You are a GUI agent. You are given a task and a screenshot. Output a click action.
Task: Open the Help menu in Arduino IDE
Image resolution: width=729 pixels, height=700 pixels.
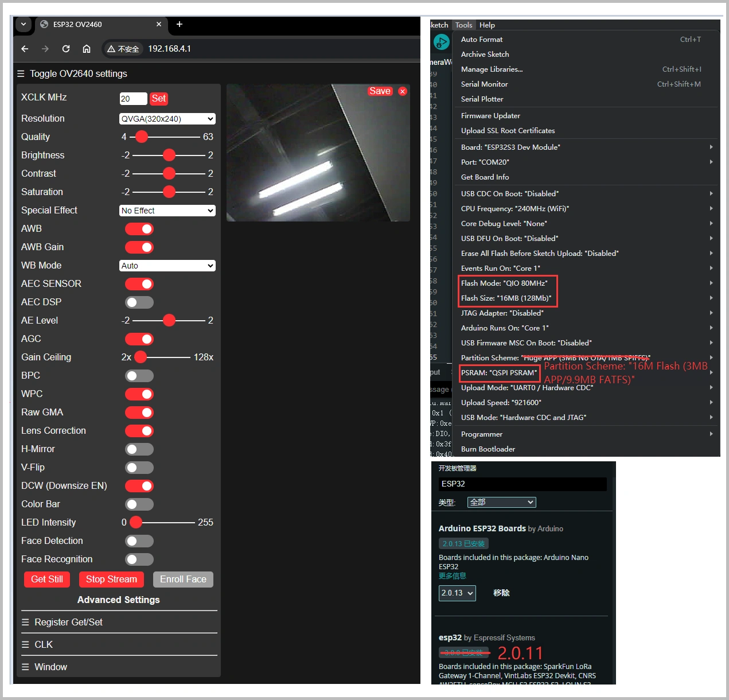487,25
